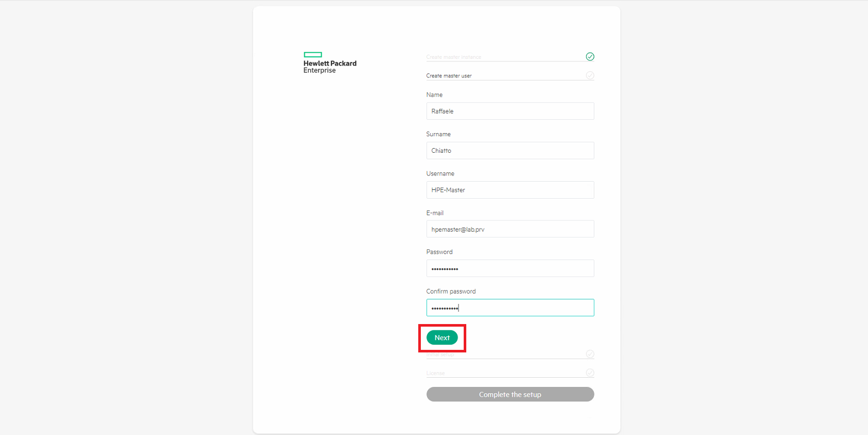Focus the E-mail field with hpemaster@lab.prv

pyautogui.click(x=510, y=229)
